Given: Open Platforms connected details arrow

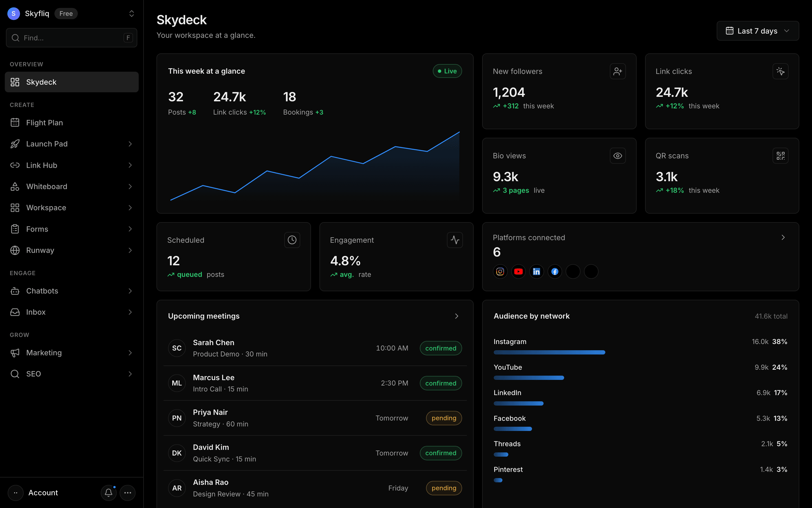Looking at the screenshot, I should (783, 238).
